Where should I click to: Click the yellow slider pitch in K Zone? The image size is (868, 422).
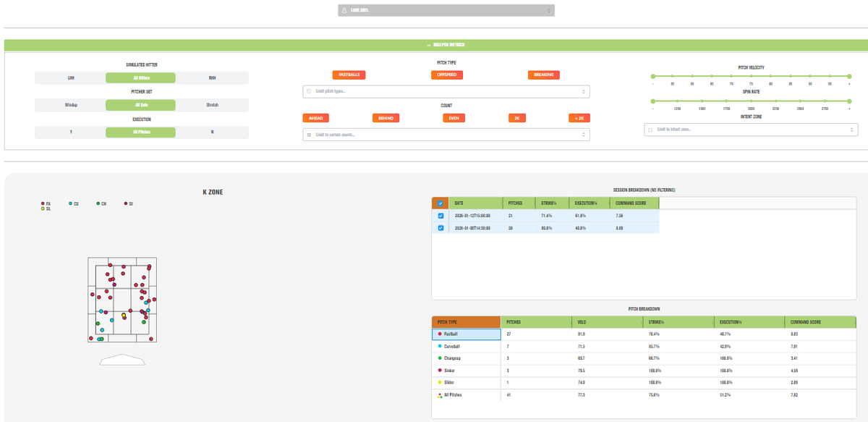[x=124, y=316]
